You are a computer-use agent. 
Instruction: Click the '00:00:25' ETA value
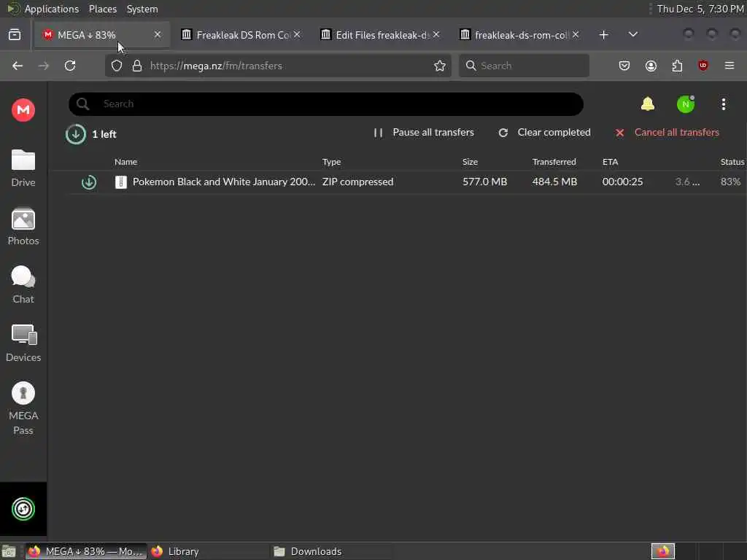click(x=622, y=182)
